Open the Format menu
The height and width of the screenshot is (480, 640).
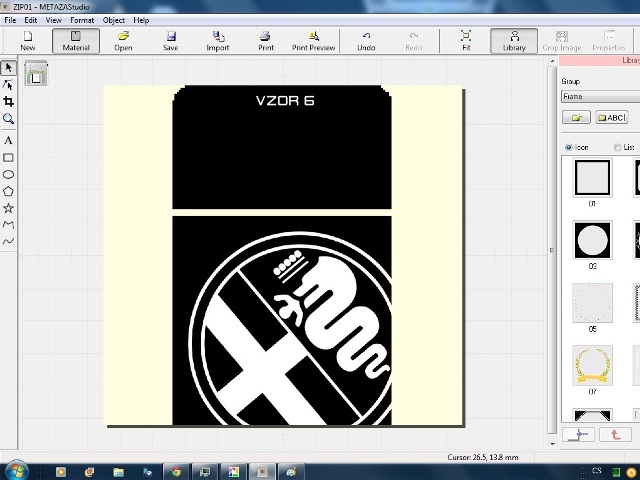pos(82,20)
